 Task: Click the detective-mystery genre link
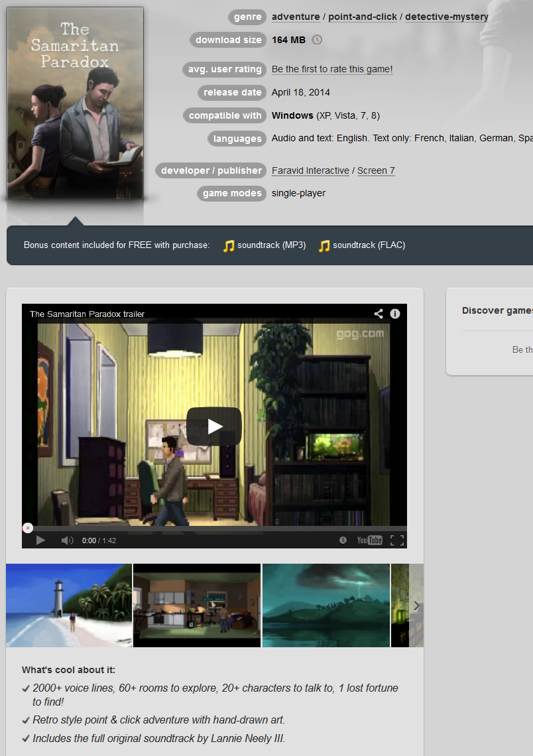(x=447, y=17)
